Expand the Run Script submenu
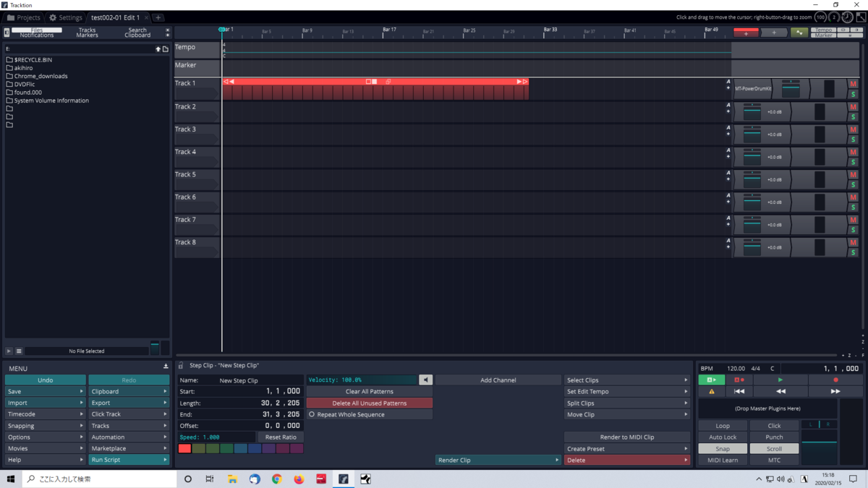868x488 pixels. 129,460
